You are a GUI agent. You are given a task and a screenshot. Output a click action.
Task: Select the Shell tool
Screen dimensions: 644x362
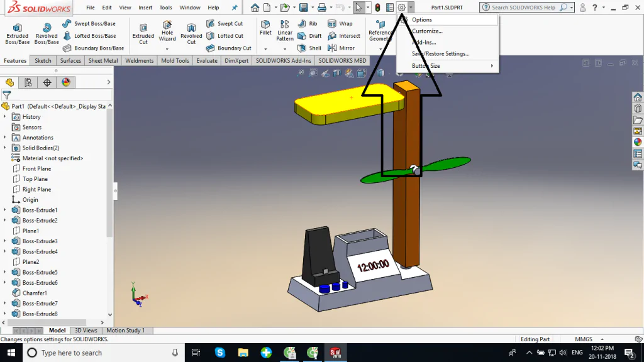pos(309,48)
